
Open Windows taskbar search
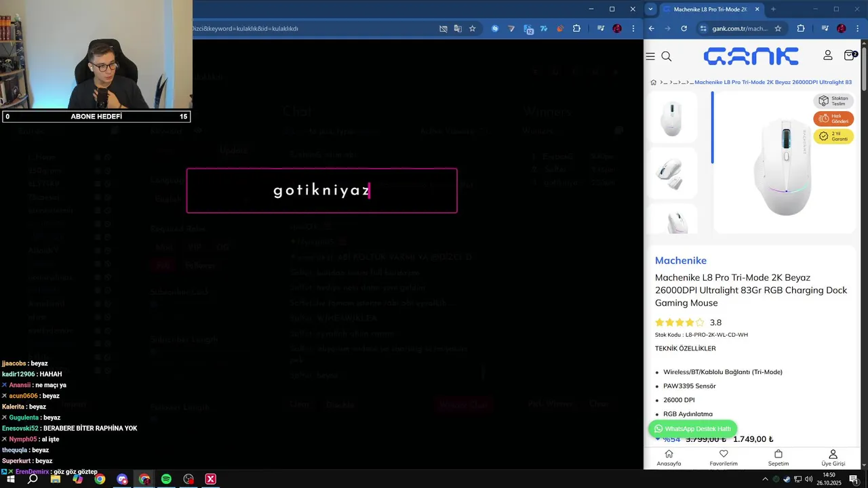33,479
